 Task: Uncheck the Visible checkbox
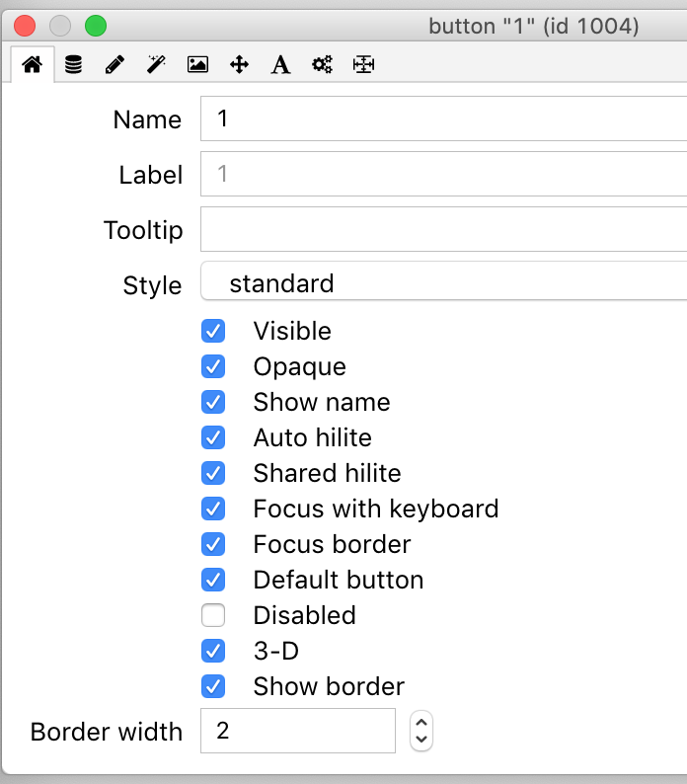[213, 331]
